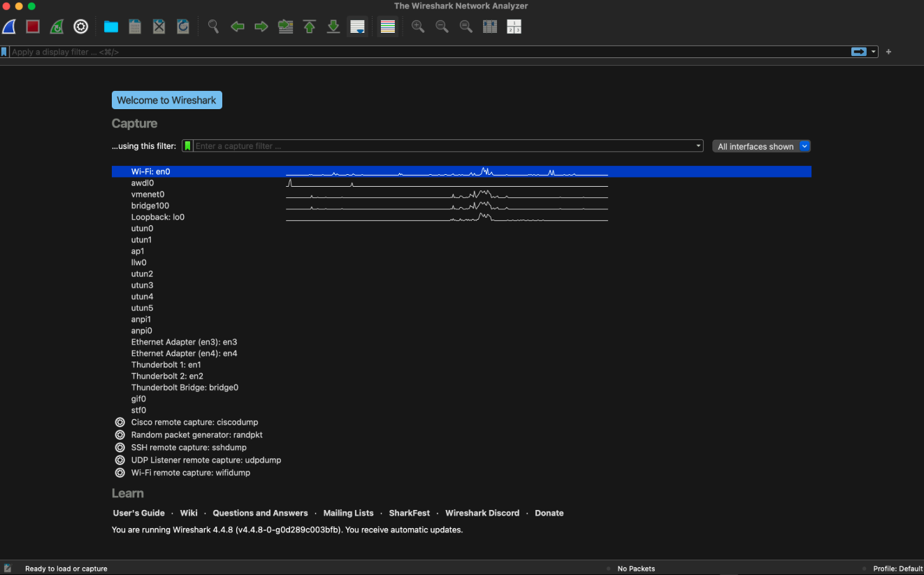Screen dimensions: 924x575
Task: Open the SharkFest link
Action: tap(410, 513)
